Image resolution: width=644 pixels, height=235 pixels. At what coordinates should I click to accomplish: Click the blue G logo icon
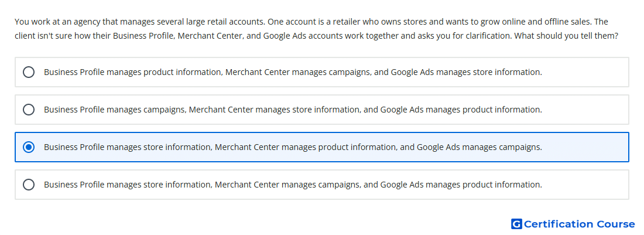coord(516,224)
